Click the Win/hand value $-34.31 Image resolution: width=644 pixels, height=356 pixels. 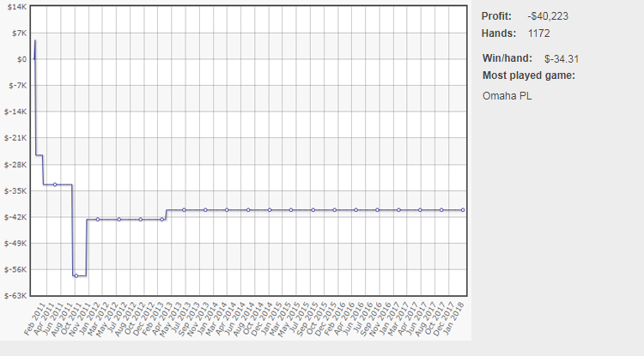click(562, 59)
